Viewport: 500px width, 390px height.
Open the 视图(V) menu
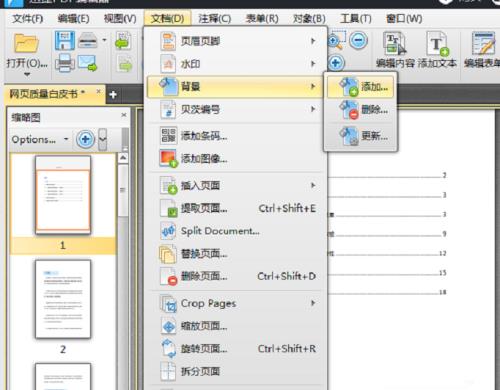(120, 18)
